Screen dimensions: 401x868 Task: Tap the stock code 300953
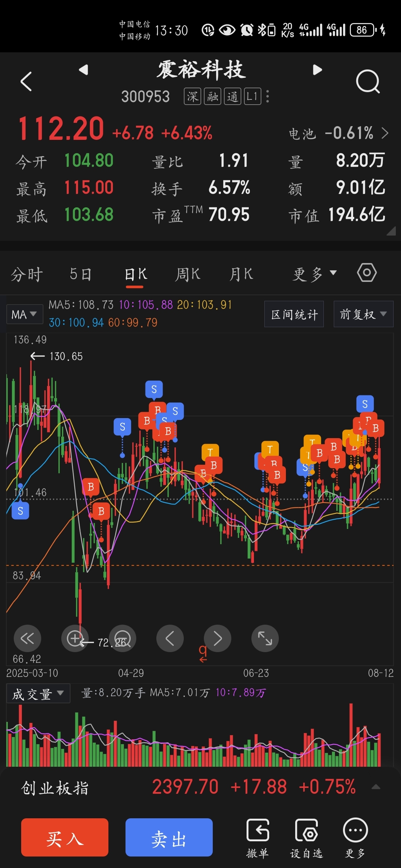[146, 97]
